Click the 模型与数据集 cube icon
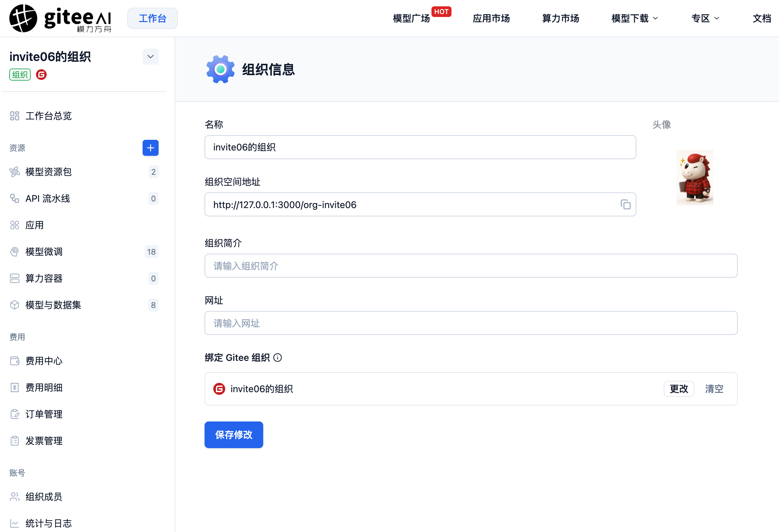 coord(14,305)
